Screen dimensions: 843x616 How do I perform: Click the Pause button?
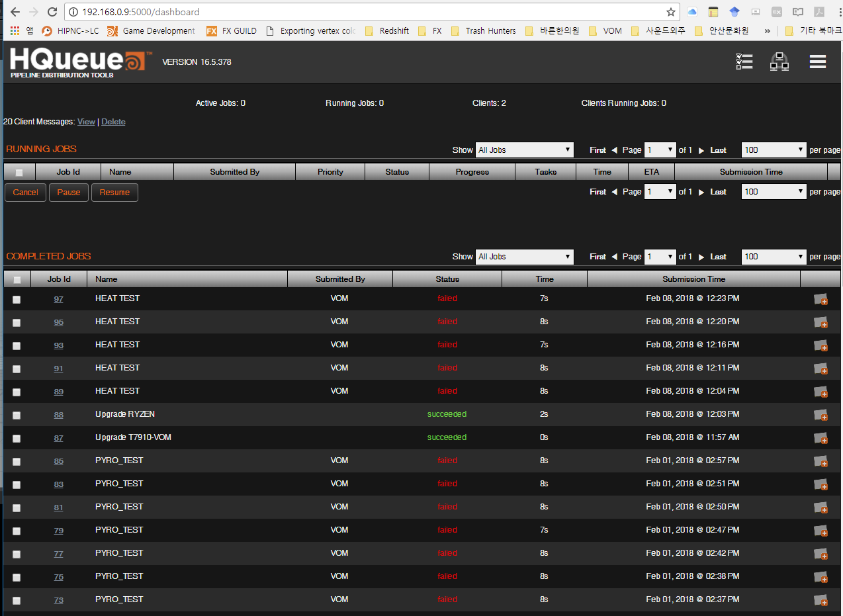tap(69, 193)
